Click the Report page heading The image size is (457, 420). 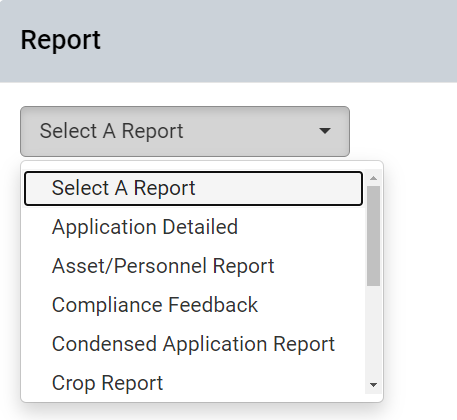[x=60, y=40]
